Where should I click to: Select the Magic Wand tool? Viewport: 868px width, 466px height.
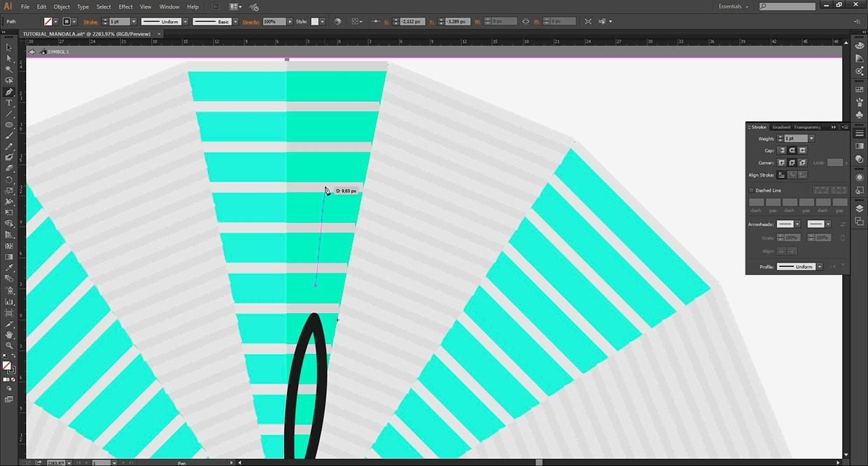(x=9, y=69)
